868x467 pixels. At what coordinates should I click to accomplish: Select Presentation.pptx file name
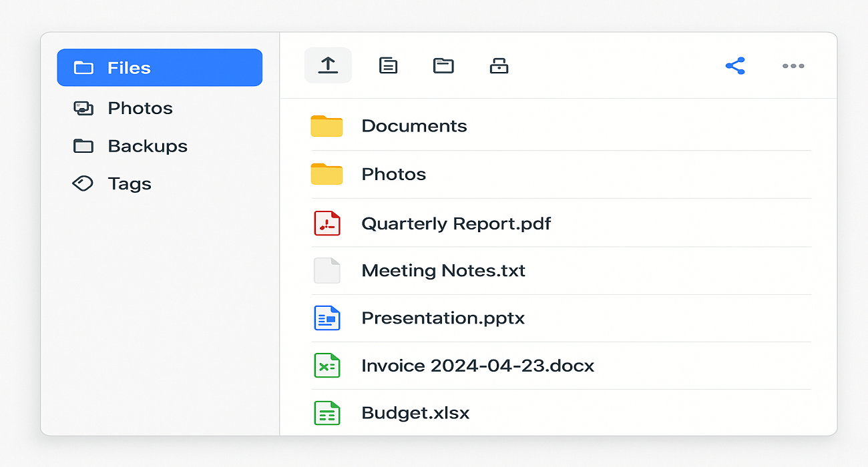click(443, 318)
